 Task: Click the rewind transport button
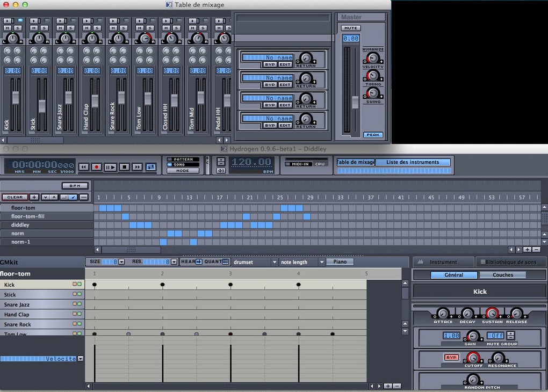point(83,167)
